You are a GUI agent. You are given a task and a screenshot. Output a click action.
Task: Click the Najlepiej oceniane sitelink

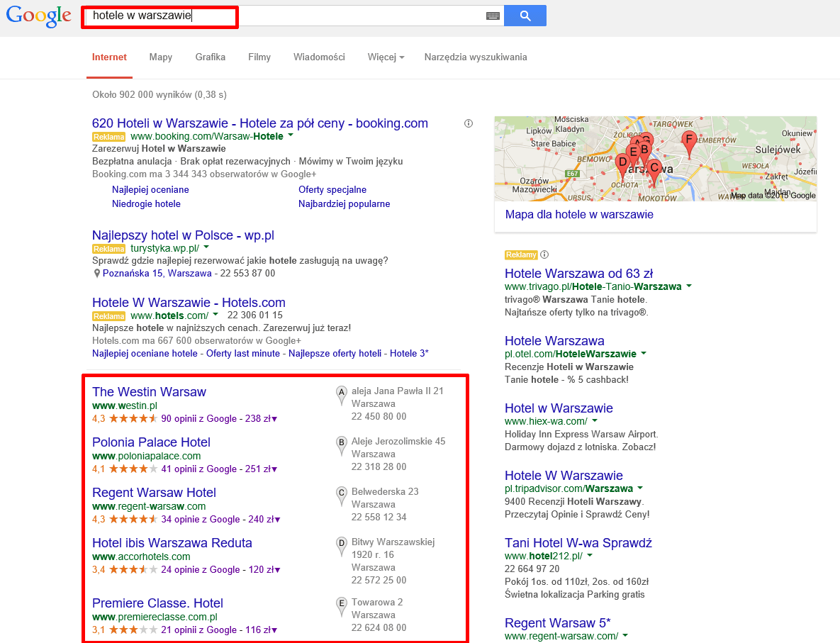point(150,190)
